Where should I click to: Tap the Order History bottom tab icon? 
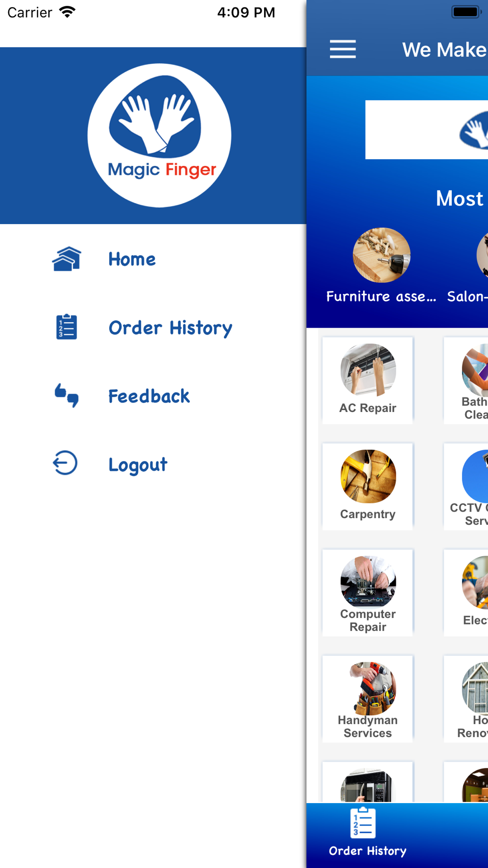pos(363,823)
